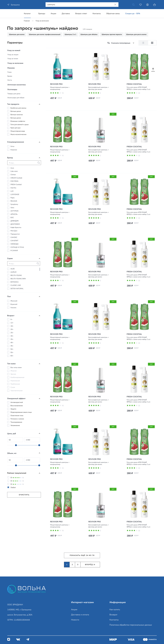Collapse the Тип продукта filter section
The height and width of the screenshot is (644, 164).
40,104
